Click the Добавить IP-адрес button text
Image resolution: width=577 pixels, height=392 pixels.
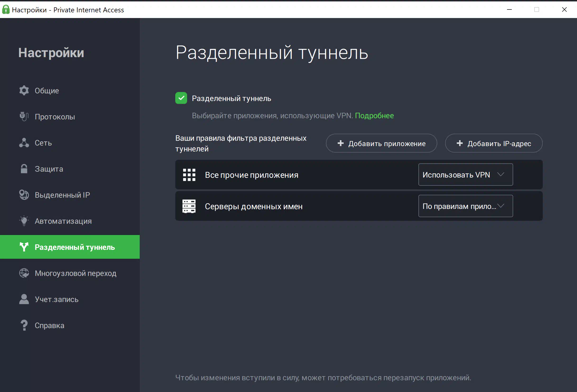coord(499,143)
